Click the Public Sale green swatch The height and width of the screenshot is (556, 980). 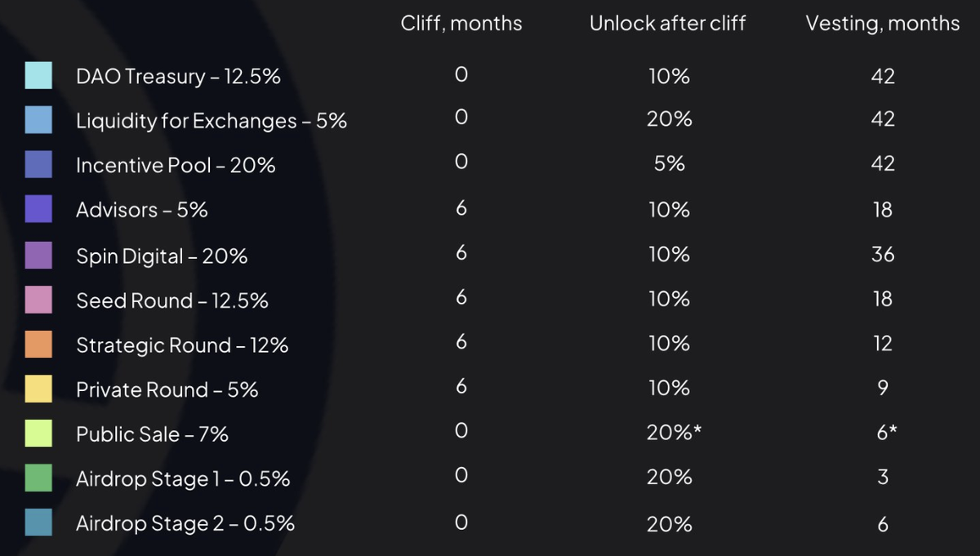pos(38,434)
